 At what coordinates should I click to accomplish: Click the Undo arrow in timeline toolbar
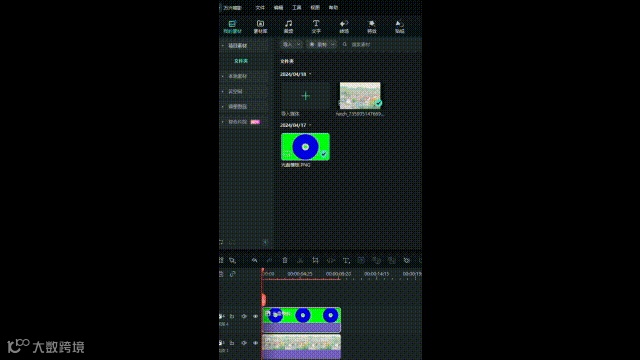click(x=254, y=260)
